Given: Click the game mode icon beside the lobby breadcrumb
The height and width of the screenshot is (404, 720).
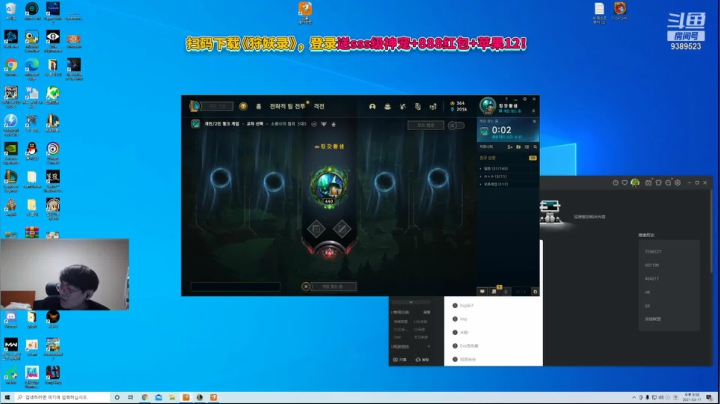Looking at the screenshot, I should 196,124.
